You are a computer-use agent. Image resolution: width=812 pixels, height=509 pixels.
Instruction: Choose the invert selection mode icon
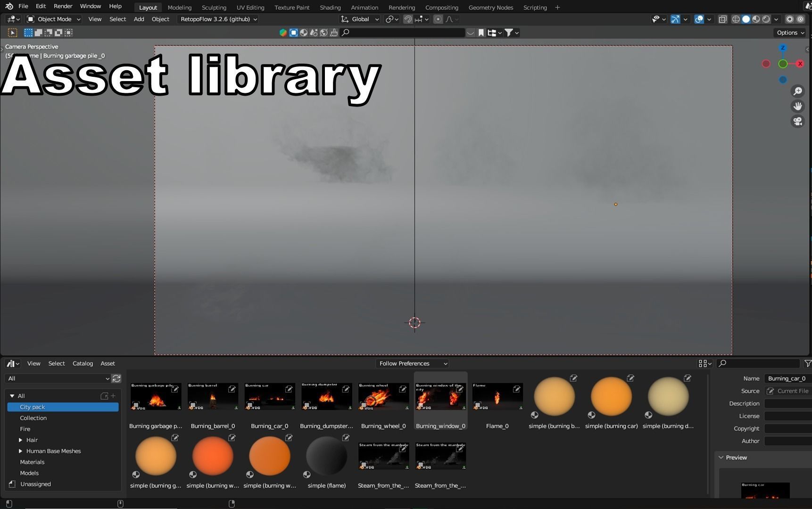click(x=58, y=33)
